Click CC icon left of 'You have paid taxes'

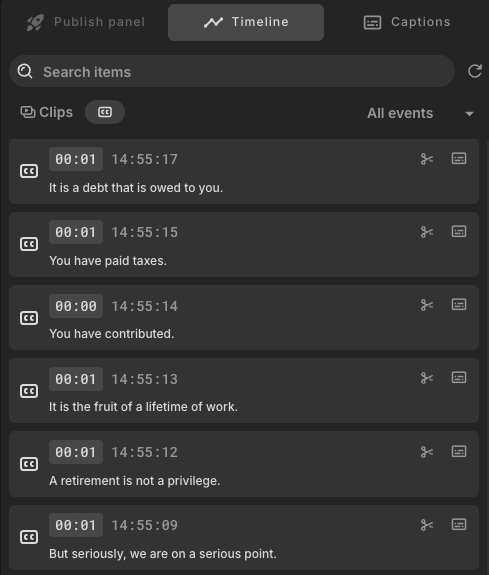pos(29,244)
